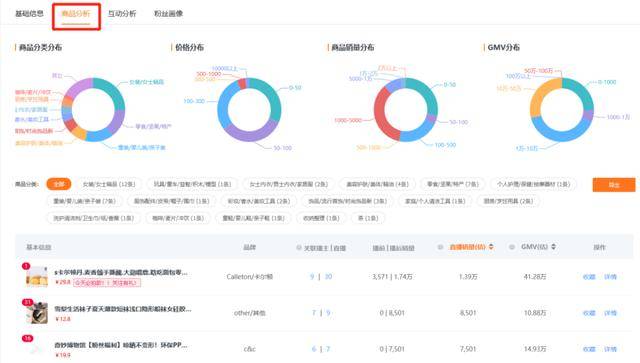Image resolution: width=640 pixels, height=363 pixels.
Task: Switch to the 互动分析 tab
Action: tap(122, 13)
